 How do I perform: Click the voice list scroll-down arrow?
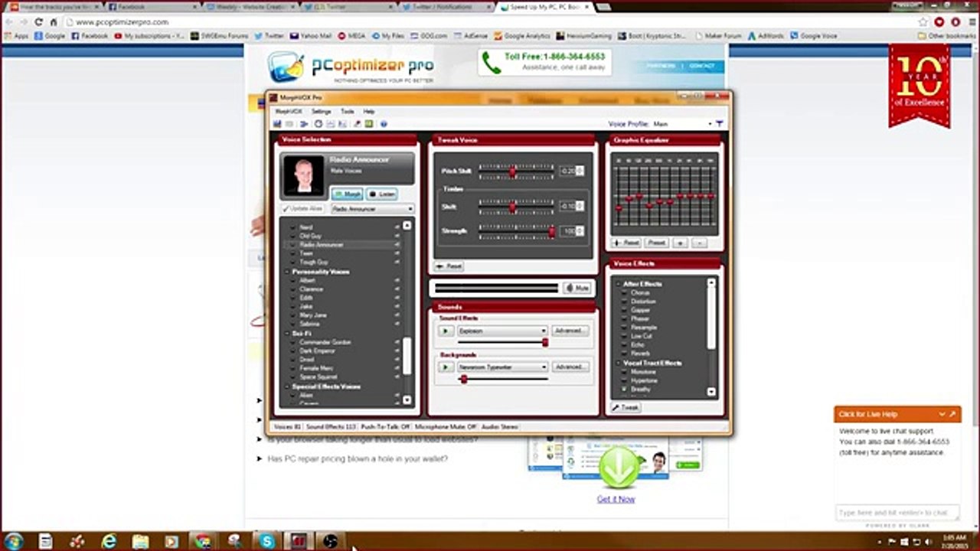pyautogui.click(x=407, y=400)
